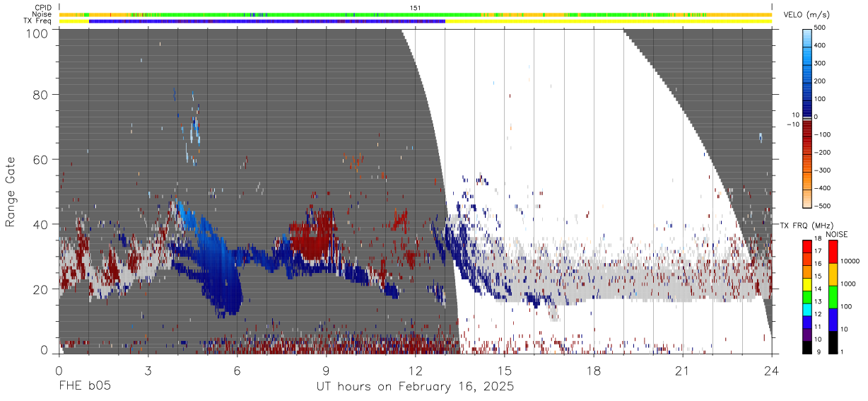Click the '12' label on TX FRQ legend
The height and width of the screenshot is (401, 868).
[818, 315]
